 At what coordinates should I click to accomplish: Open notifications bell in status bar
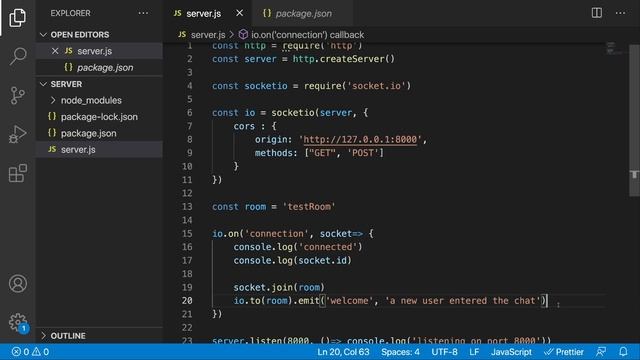[x=623, y=352]
